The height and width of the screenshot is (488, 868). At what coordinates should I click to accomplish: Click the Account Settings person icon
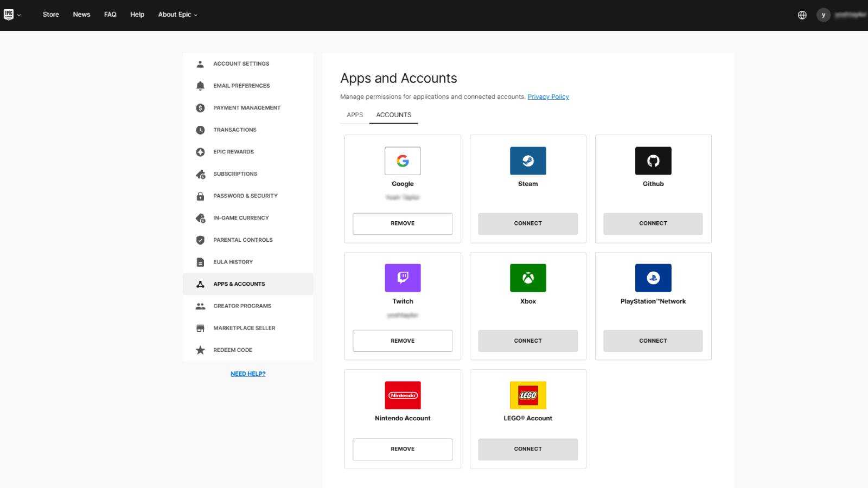click(x=200, y=64)
